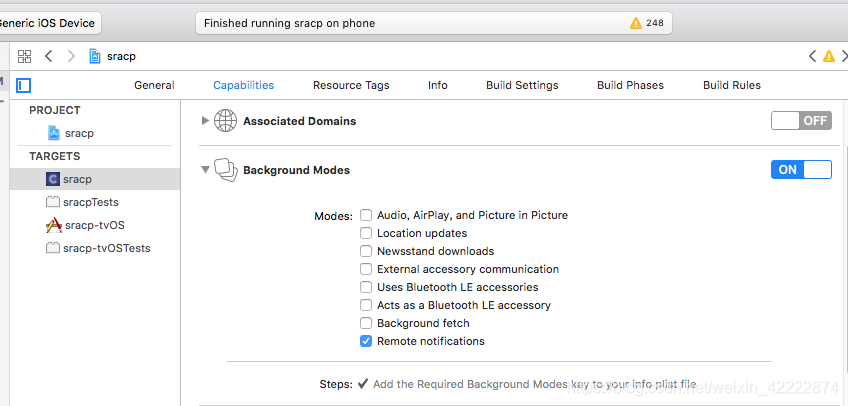Image resolution: width=848 pixels, height=406 pixels.
Task: Turn on Associated Domains switch
Action: [801, 121]
